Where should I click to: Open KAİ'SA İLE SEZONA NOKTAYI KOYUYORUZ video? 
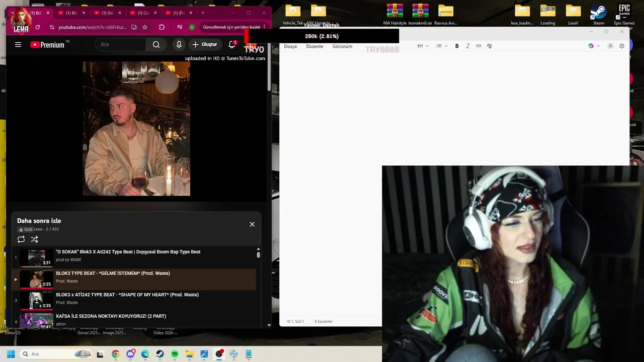pyautogui.click(x=111, y=316)
